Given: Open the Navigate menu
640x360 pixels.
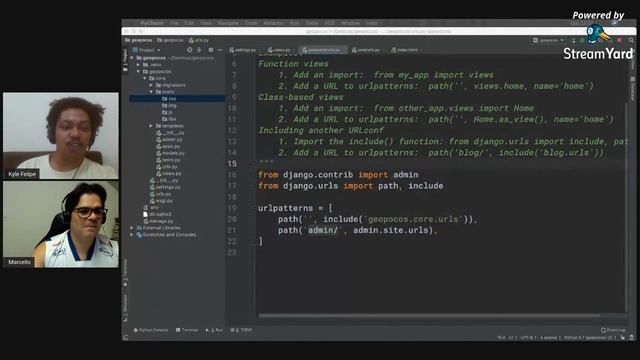Looking at the screenshot, I should tap(228, 23).
